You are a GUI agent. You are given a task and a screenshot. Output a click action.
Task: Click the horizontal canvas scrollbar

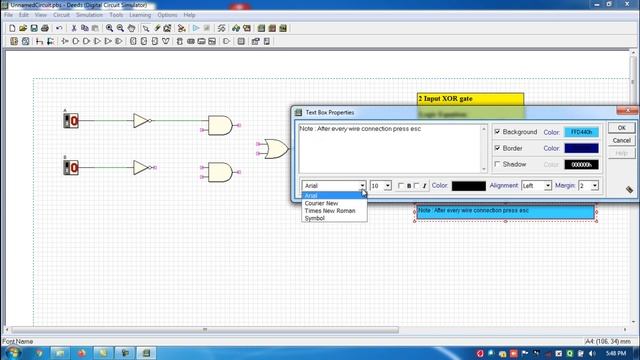[x=205, y=329]
